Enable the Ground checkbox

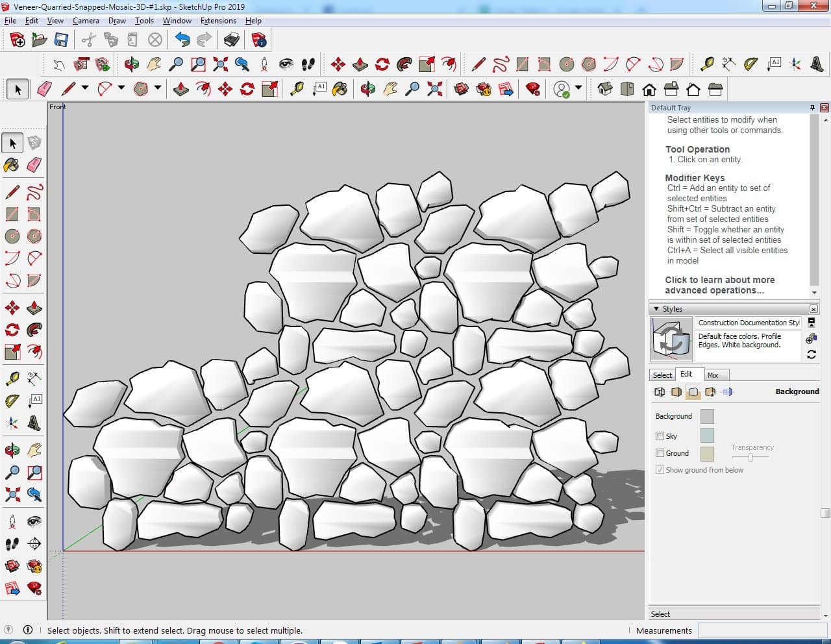click(660, 453)
